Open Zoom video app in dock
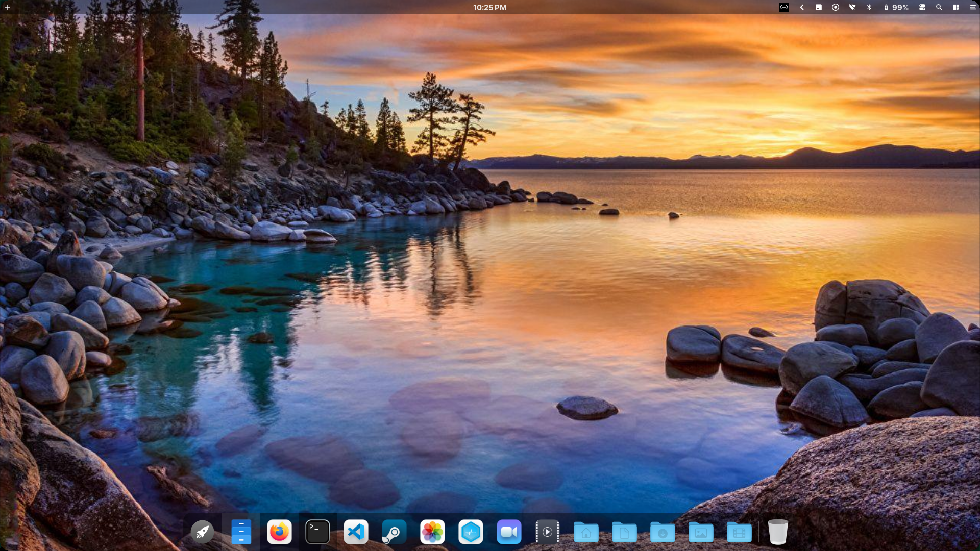980x551 pixels. [x=509, y=532]
